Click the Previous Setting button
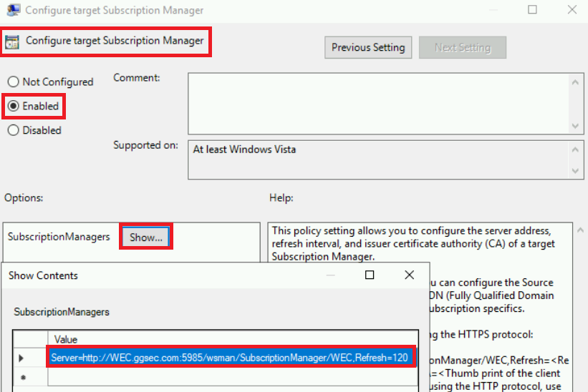 coord(368,47)
